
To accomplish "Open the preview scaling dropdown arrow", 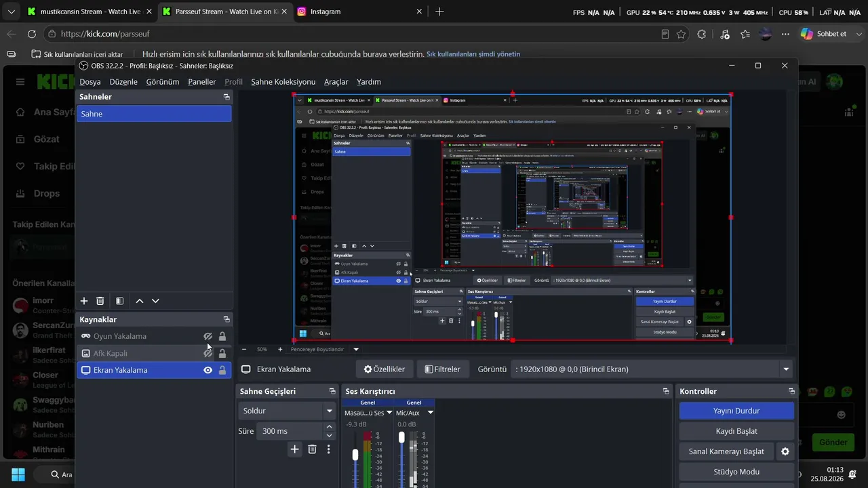I will 356,349.
